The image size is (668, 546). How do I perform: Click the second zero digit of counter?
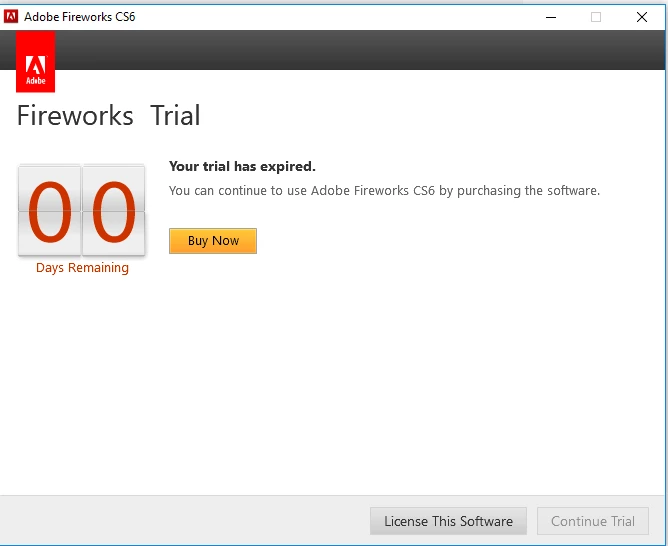(x=113, y=211)
